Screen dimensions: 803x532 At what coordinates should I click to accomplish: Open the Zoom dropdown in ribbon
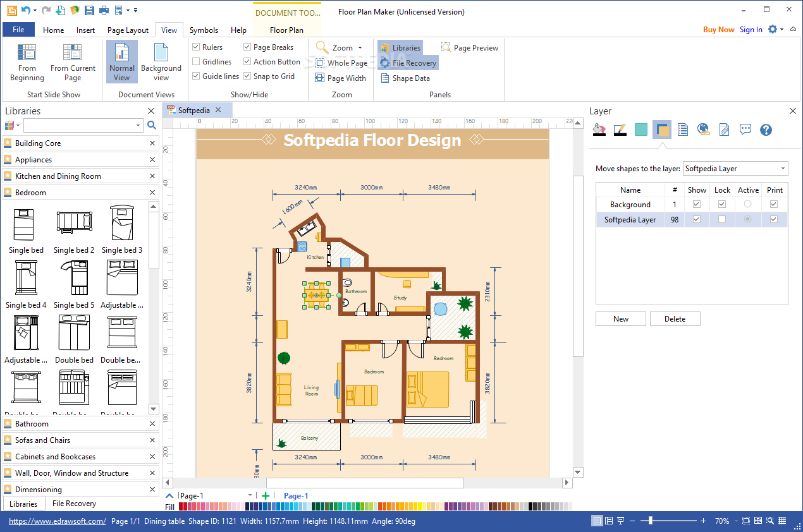pos(360,48)
